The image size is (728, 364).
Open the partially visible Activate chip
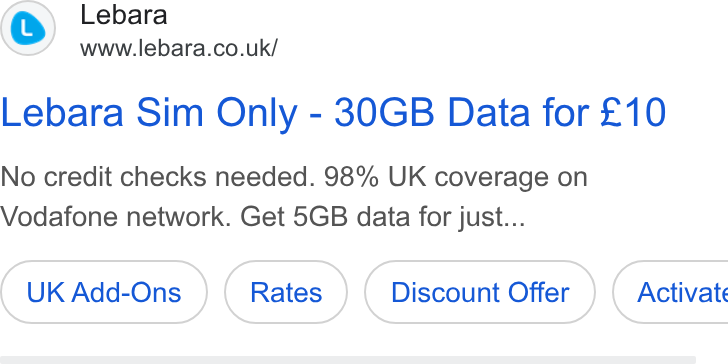click(670, 292)
